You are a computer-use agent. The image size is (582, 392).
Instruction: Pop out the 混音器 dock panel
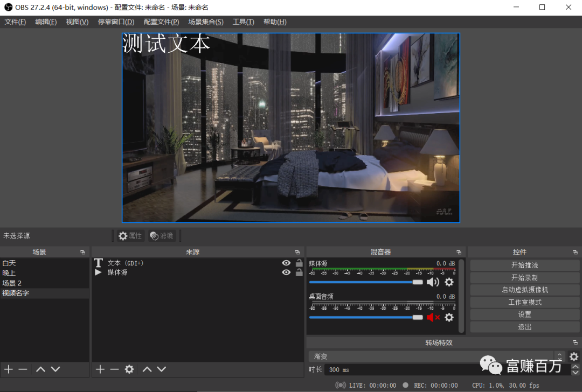459,252
